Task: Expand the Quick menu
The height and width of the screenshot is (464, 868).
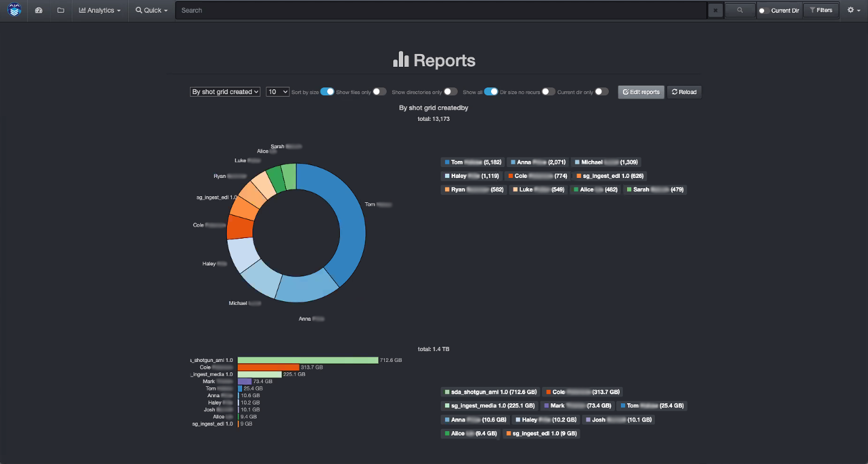Action: click(151, 10)
